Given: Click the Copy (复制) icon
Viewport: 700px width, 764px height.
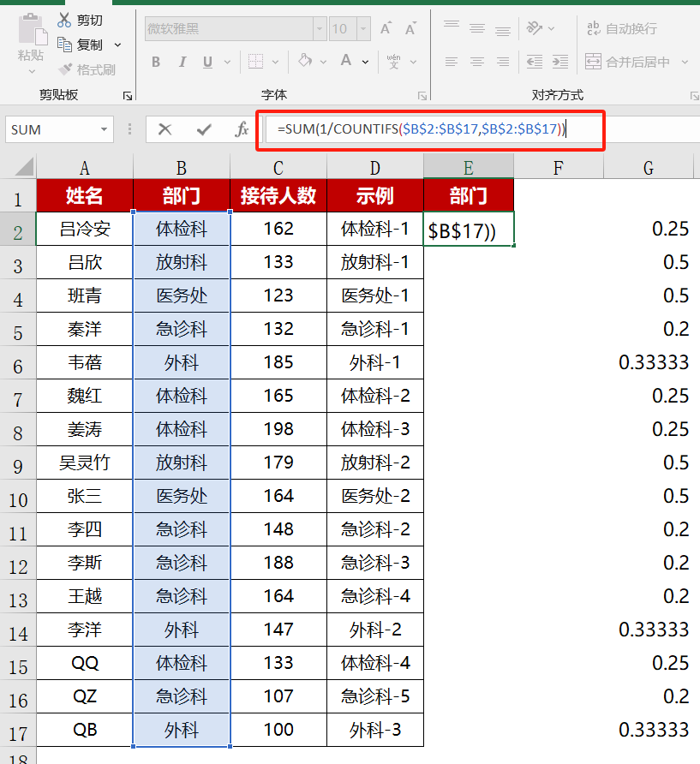Looking at the screenshot, I should [x=64, y=45].
